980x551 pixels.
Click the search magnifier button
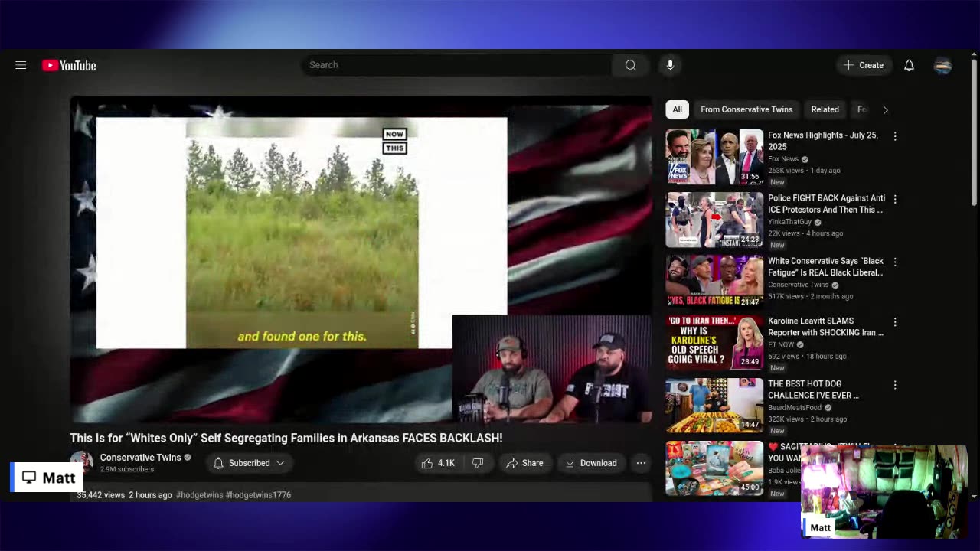(x=630, y=65)
